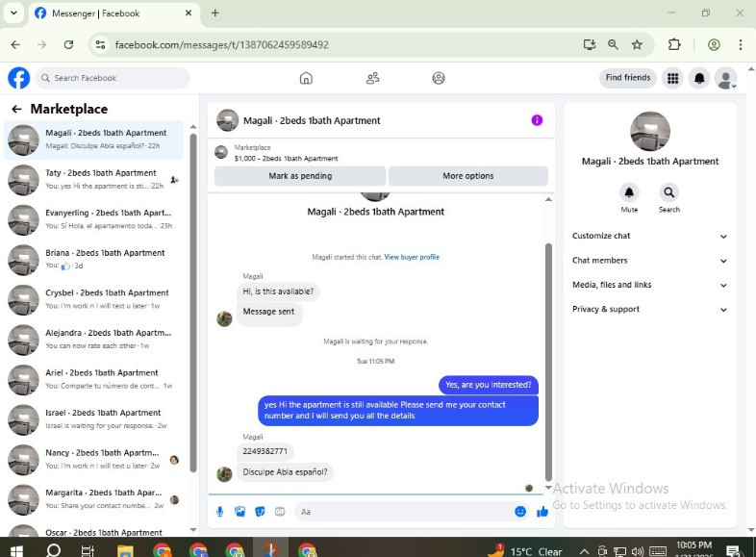Open Nancy conversation in the chat list

point(93,460)
